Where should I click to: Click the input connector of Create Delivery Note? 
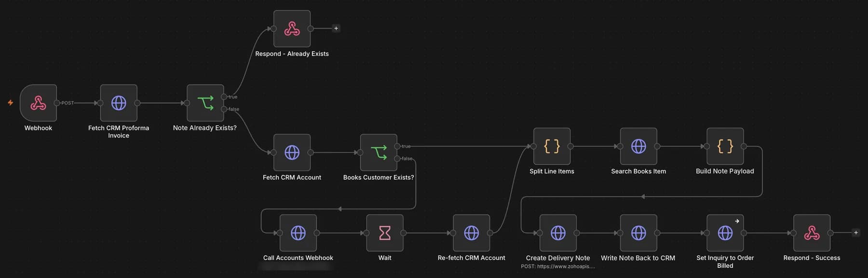[540, 233]
